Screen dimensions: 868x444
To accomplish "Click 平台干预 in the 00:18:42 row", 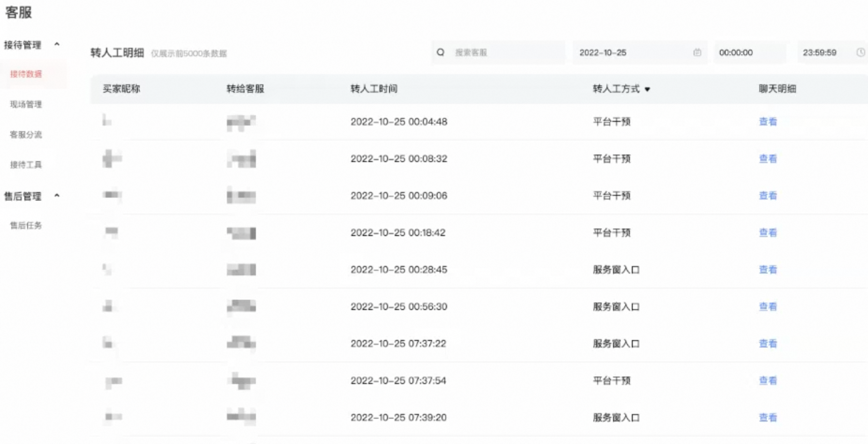I will (612, 233).
